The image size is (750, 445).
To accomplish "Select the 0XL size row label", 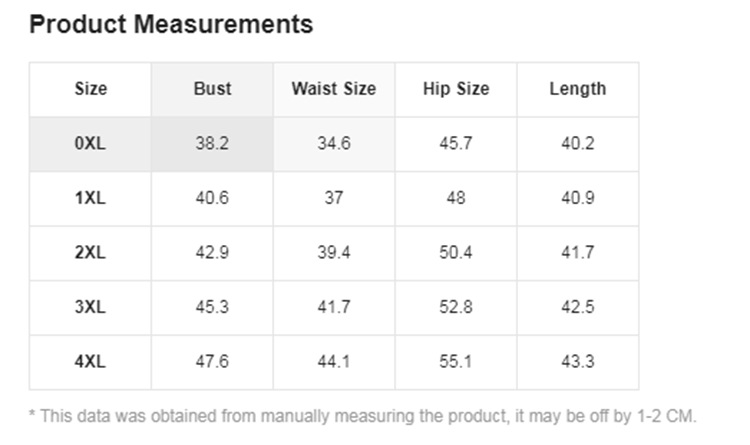I will 90,144.
